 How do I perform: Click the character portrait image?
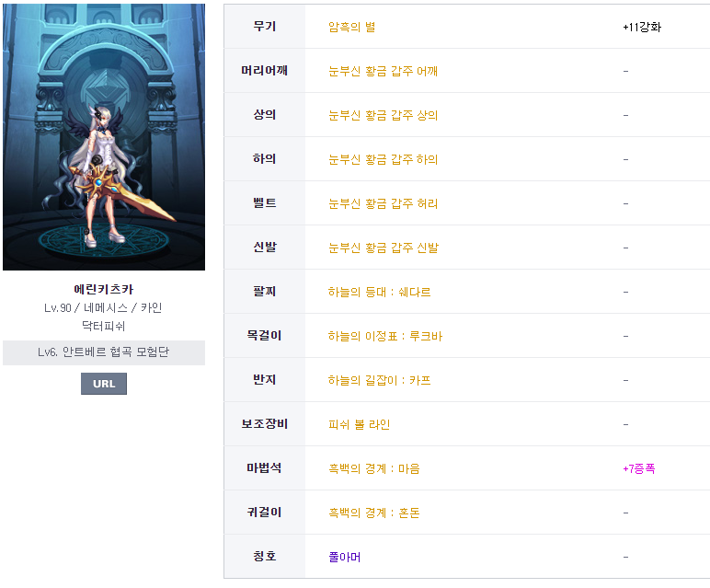[104, 137]
